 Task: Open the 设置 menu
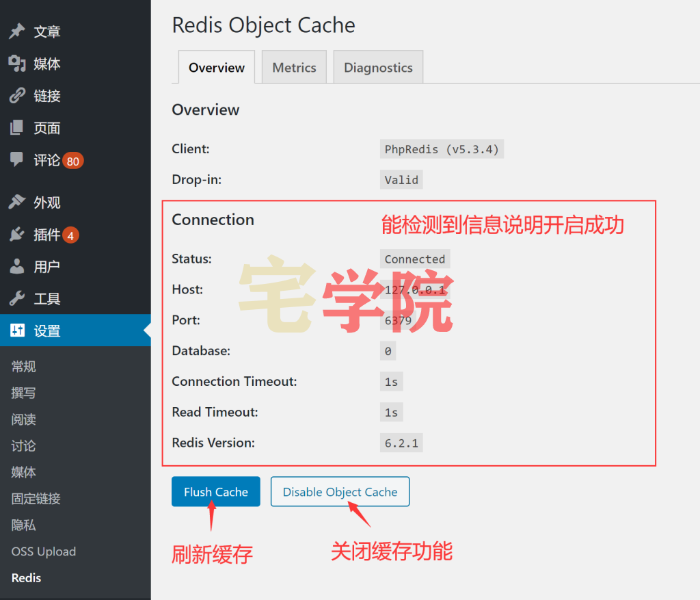[75, 330]
